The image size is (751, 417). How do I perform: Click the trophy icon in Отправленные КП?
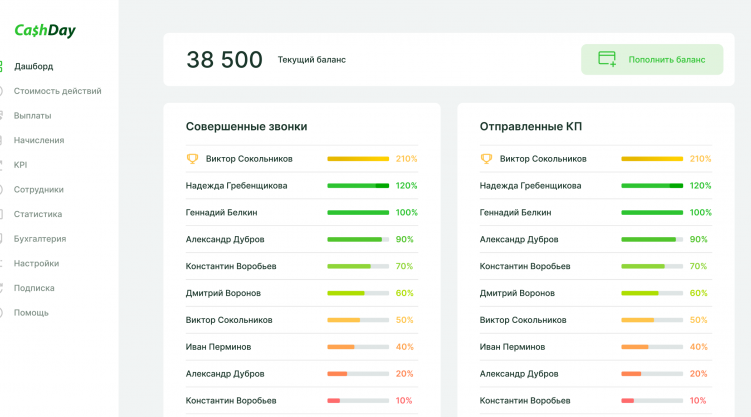pyautogui.click(x=487, y=158)
